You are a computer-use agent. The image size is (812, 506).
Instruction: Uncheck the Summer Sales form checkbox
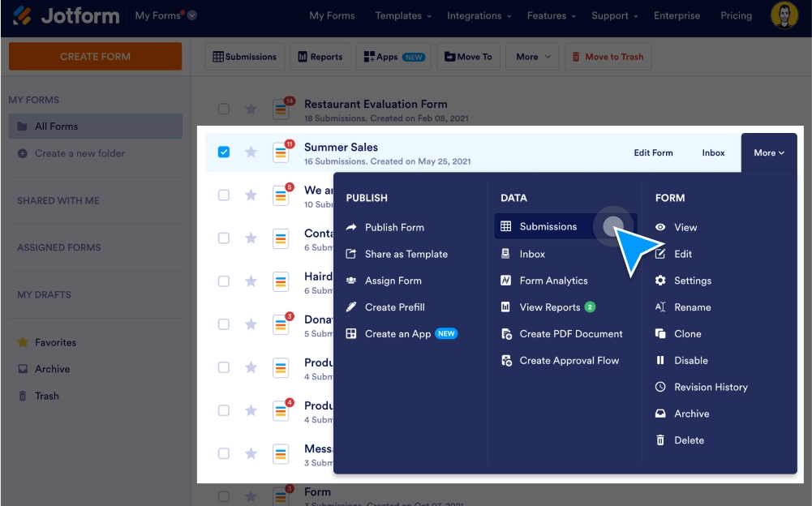click(x=224, y=151)
